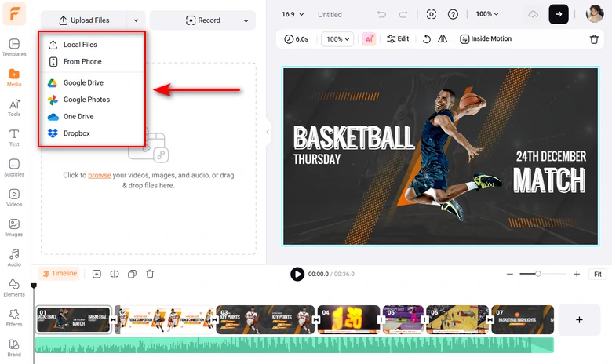This screenshot has height=364, width=612.
Task: Click the BASKETBALL title on canvas
Action: click(354, 138)
